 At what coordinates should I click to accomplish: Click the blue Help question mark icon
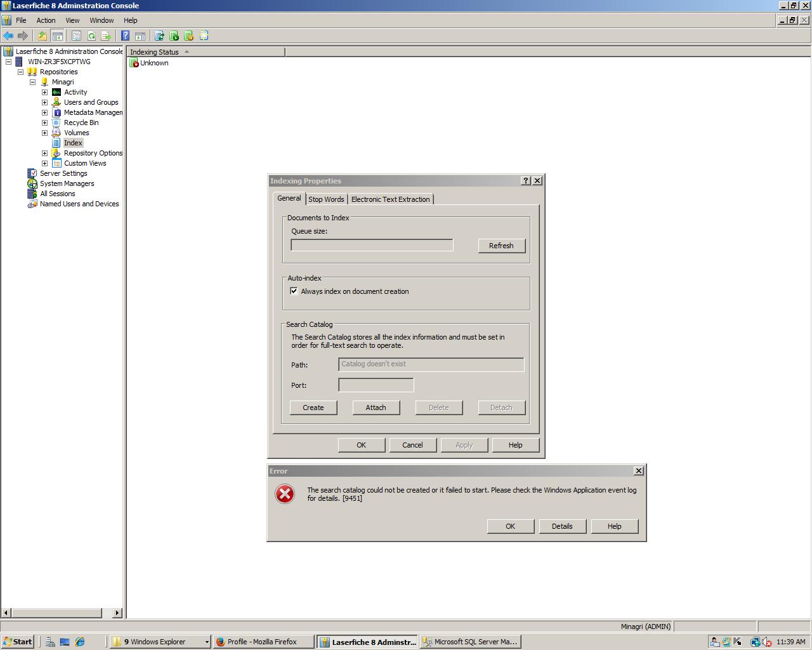[x=126, y=36]
